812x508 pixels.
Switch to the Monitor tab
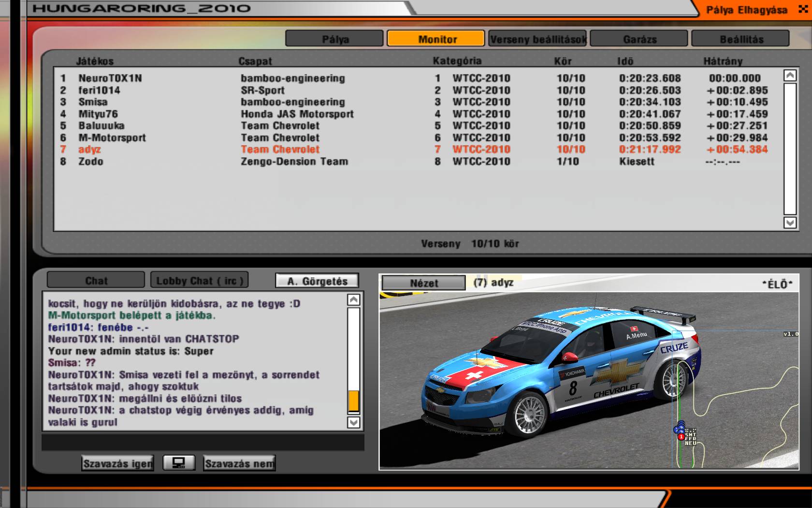436,39
